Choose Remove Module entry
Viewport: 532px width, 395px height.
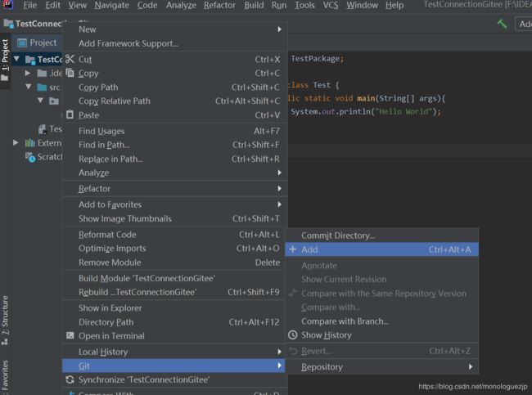175,262
